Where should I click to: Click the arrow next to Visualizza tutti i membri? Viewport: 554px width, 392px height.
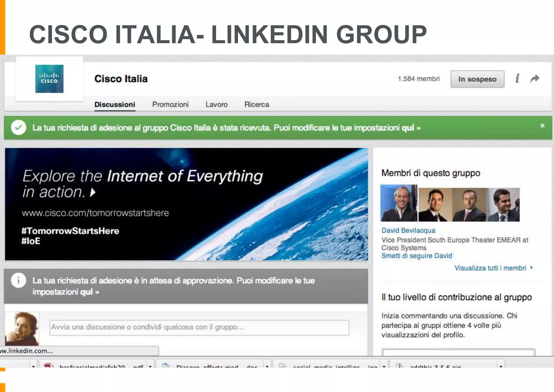[532, 268]
